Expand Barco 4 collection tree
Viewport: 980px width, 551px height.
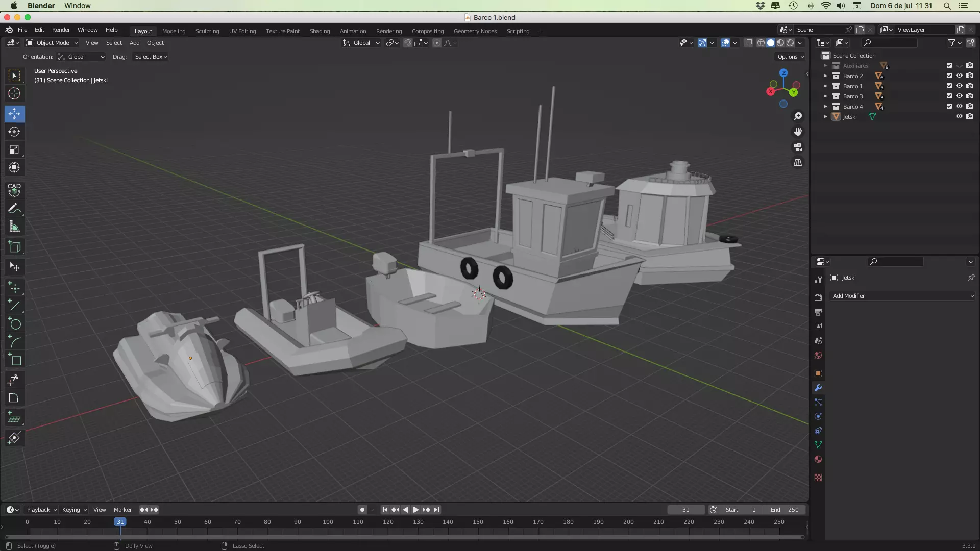826,106
